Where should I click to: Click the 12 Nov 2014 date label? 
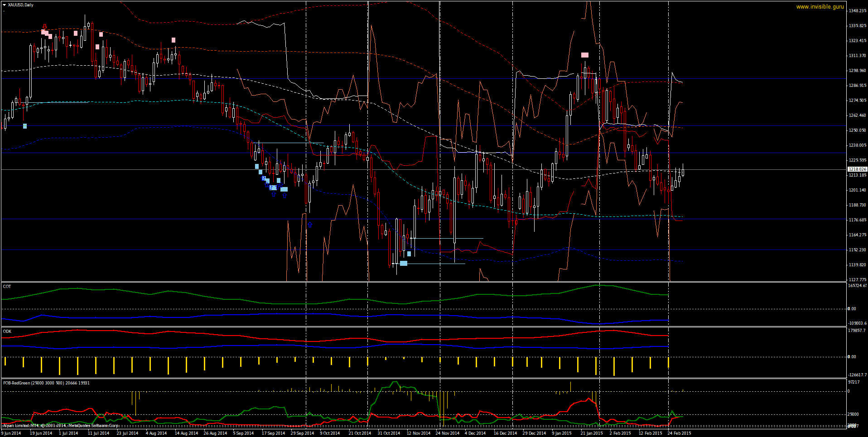pos(418,433)
